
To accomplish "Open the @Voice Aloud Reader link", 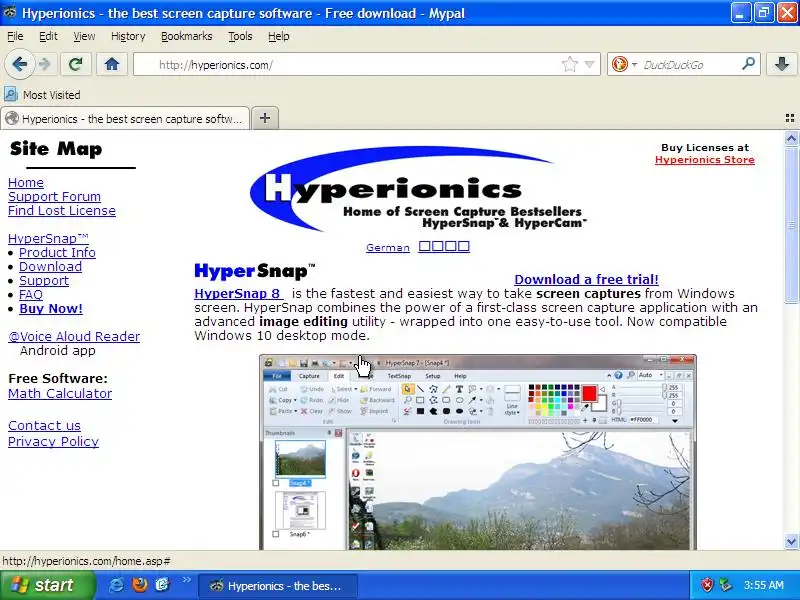I will tap(74, 337).
